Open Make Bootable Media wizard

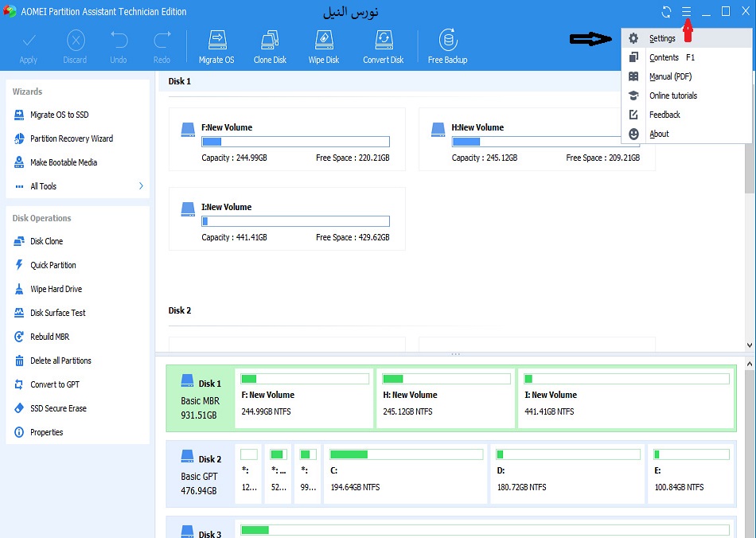click(x=63, y=162)
